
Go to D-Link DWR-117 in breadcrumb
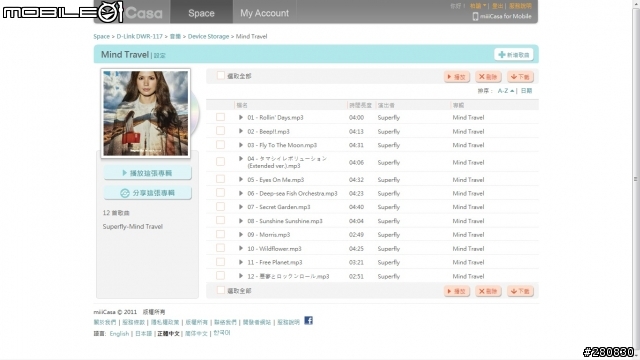tap(140, 36)
